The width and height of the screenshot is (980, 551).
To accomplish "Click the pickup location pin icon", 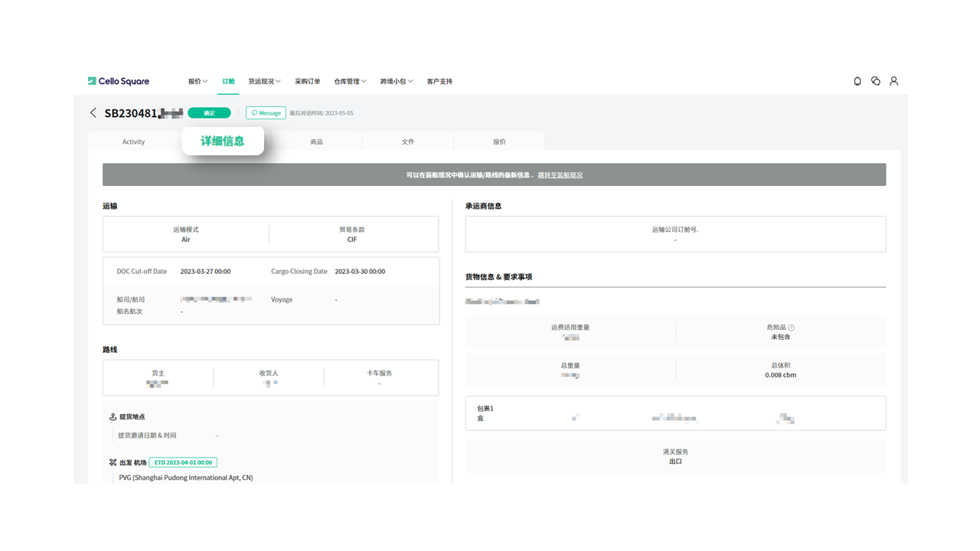I will [113, 417].
